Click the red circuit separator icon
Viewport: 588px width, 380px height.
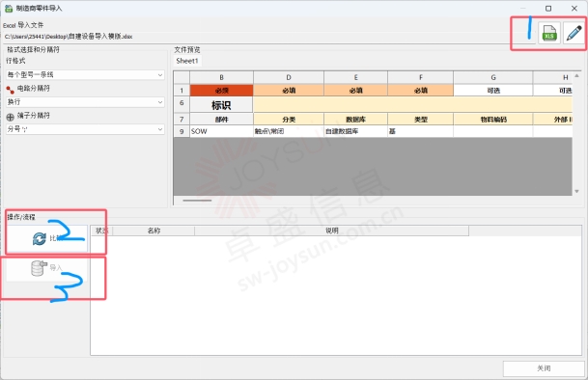tap(10, 90)
